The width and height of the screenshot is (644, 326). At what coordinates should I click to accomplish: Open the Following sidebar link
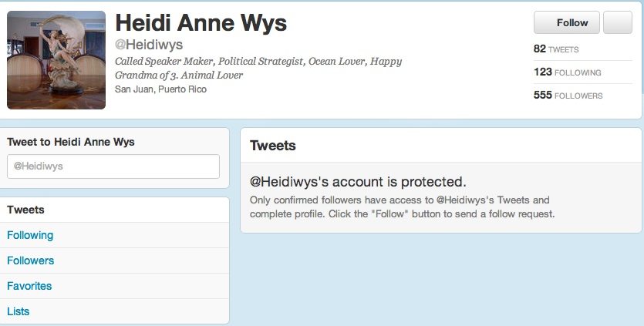pos(114,235)
